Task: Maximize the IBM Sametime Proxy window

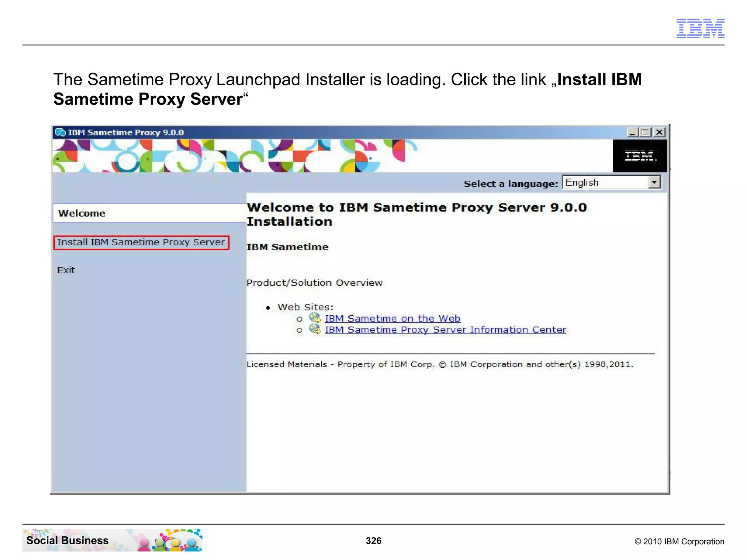Action: tap(645, 132)
